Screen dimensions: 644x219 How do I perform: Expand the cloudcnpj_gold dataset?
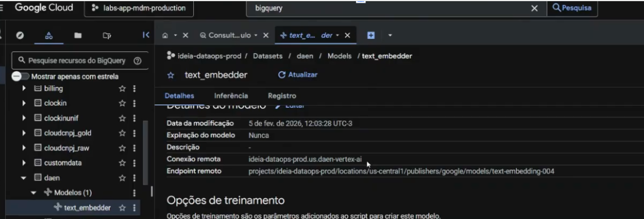[24, 133]
